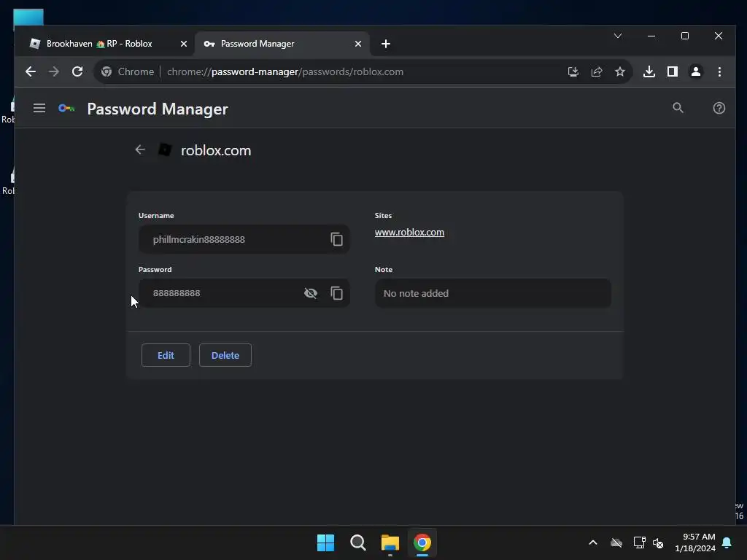Click the OneDrive cloud tray icon
Image resolution: width=747 pixels, height=560 pixels.
[616, 542]
